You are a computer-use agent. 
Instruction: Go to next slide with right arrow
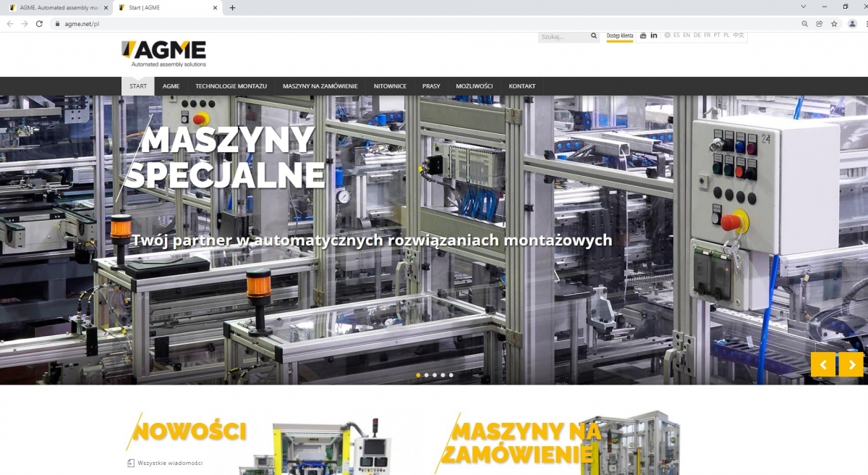[851, 364]
